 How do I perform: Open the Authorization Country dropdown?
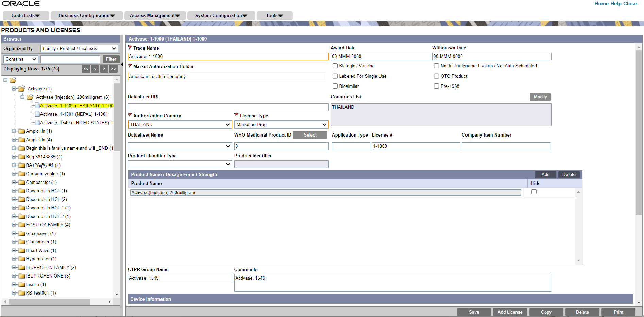point(180,124)
